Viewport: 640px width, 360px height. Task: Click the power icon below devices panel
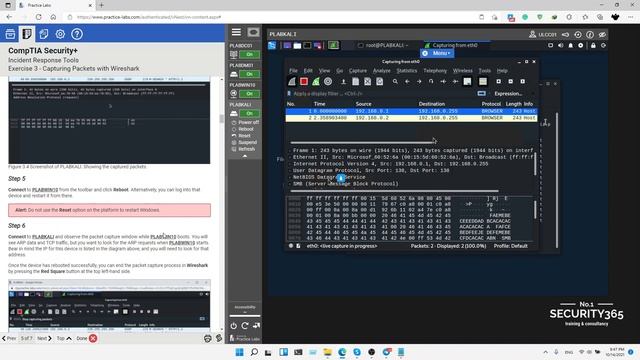tap(233, 326)
